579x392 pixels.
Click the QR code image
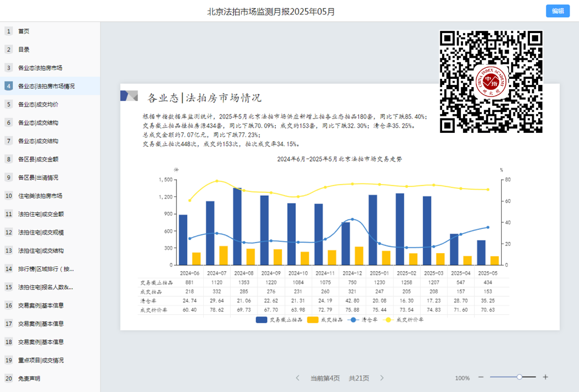tap(491, 82)
